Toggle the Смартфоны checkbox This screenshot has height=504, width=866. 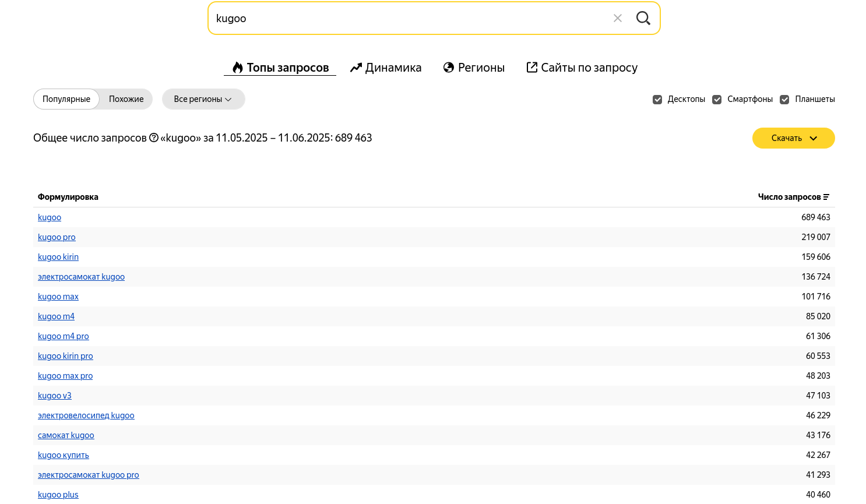pos(717,100)
